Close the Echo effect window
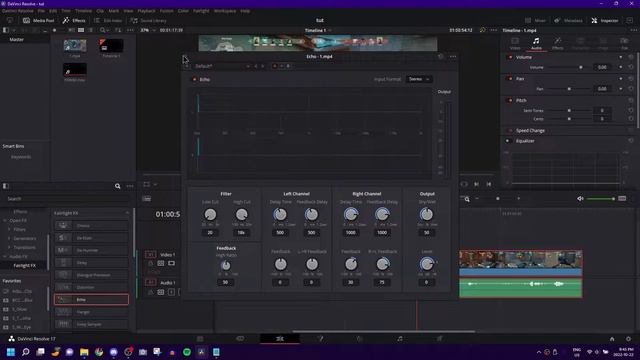Screen dimensions: 640x360 point(185,56)
